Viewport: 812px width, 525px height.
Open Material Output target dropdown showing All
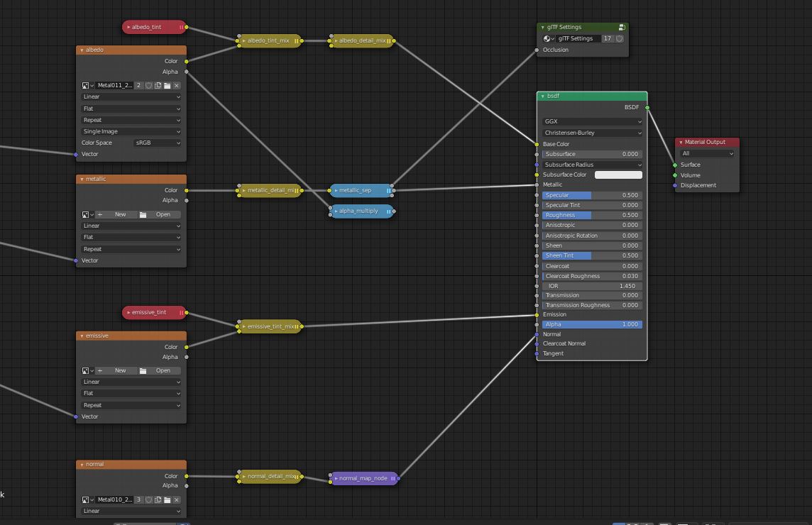coord(706,153)
